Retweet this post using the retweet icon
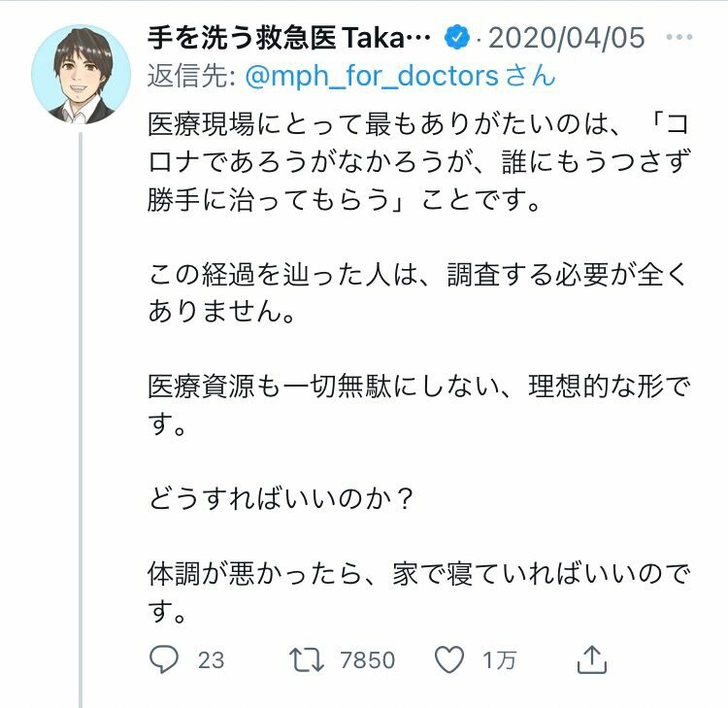This screenshot has height=708, width=728. [306, 659]
